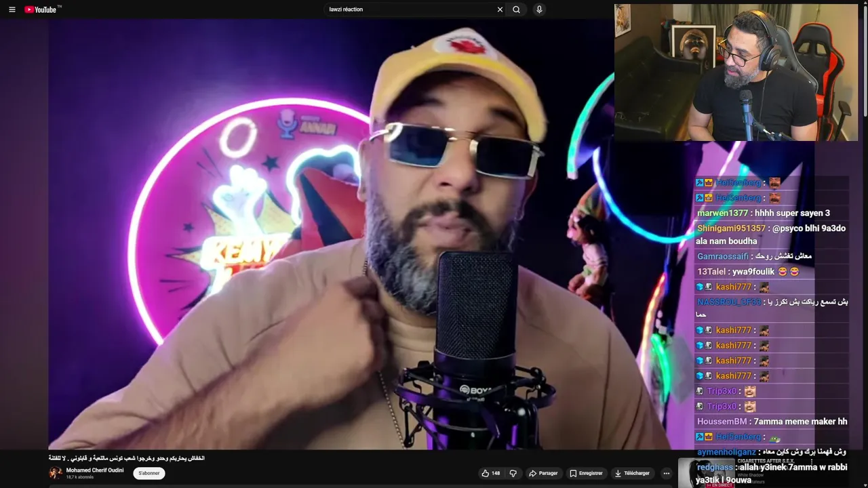Click the '18,7 k abonnés' subscriber count
868x488 pixels.
coord(80,477)
